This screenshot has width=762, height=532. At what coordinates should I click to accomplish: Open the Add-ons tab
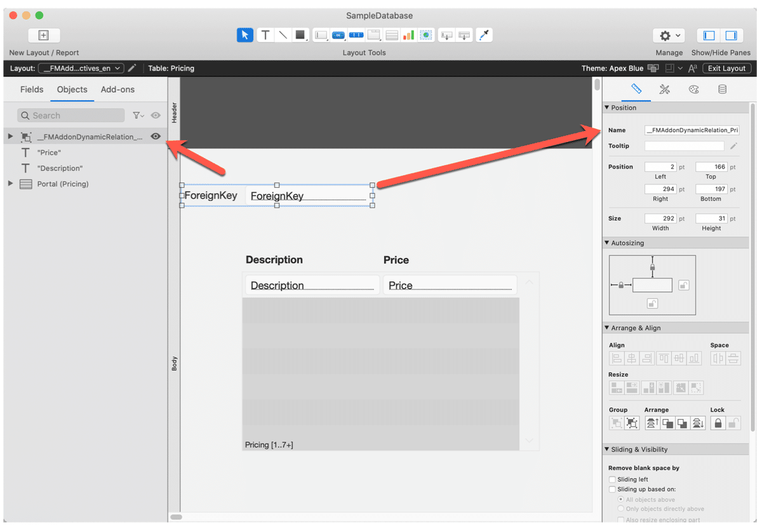[117, 90]
